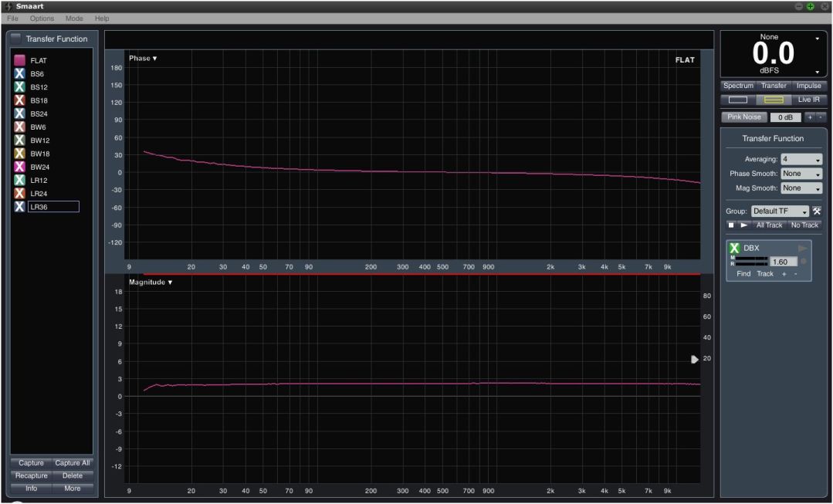Click Capture All button
Image resolution: width=833 pixels, height=504 pixels.
[x=73, y=463]
